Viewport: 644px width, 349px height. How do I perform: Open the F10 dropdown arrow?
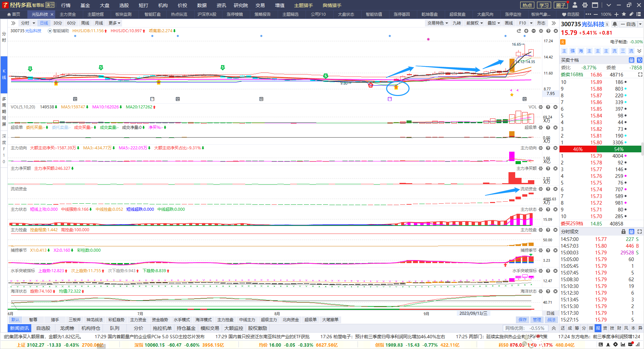coord(531,23)
